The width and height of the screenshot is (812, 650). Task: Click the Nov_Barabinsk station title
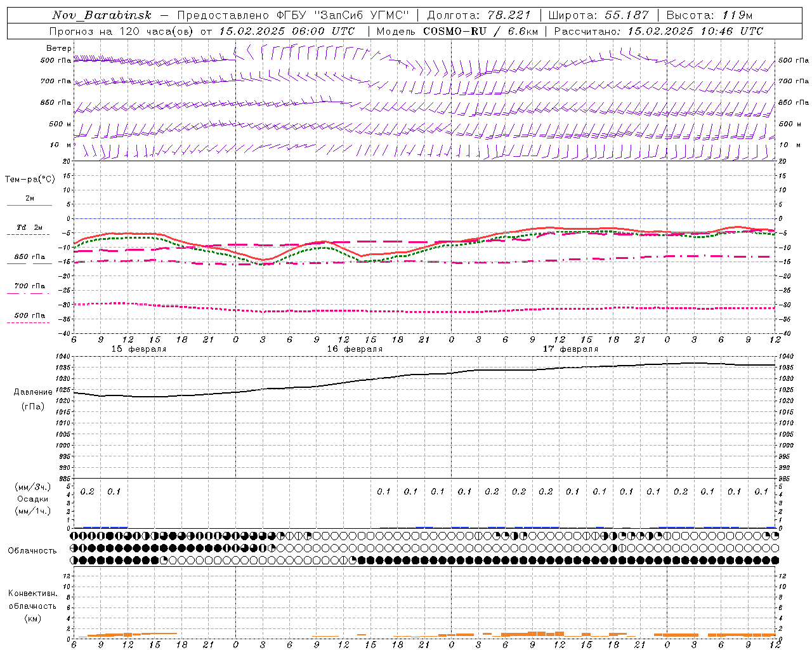click(x=102, y=15)
